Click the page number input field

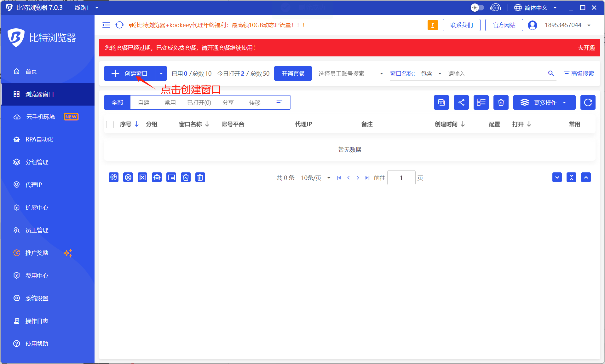coord(401,178)
